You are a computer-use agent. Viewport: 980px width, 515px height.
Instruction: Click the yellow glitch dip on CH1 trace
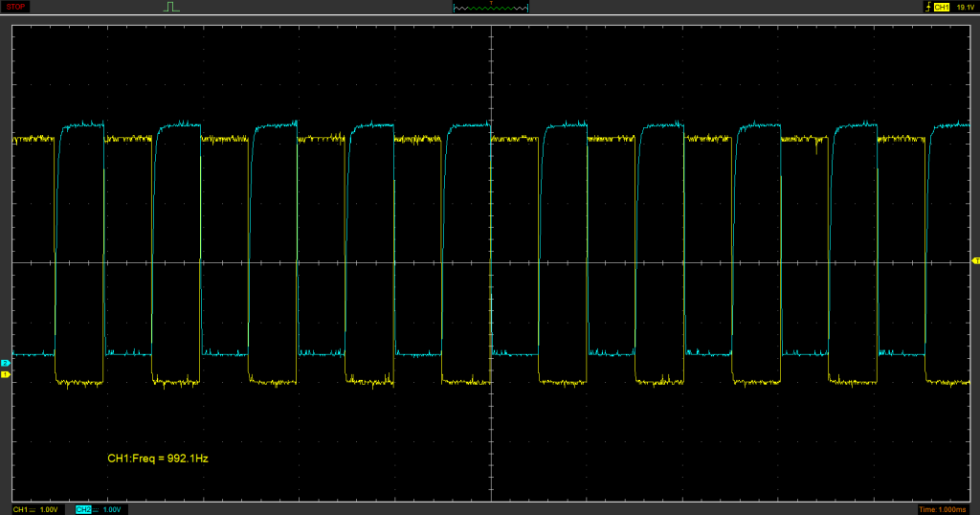coord(816,149)
